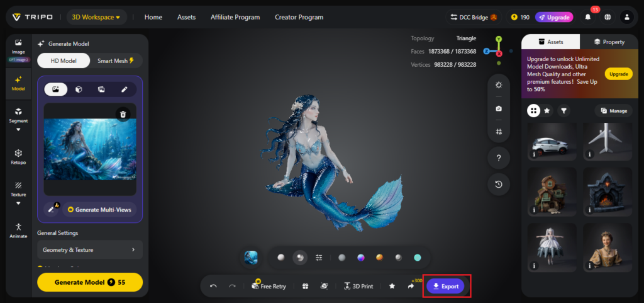Open the Affiliate Program menu item
The height and width of the screenshot is (303, 644).
(235, 17)
